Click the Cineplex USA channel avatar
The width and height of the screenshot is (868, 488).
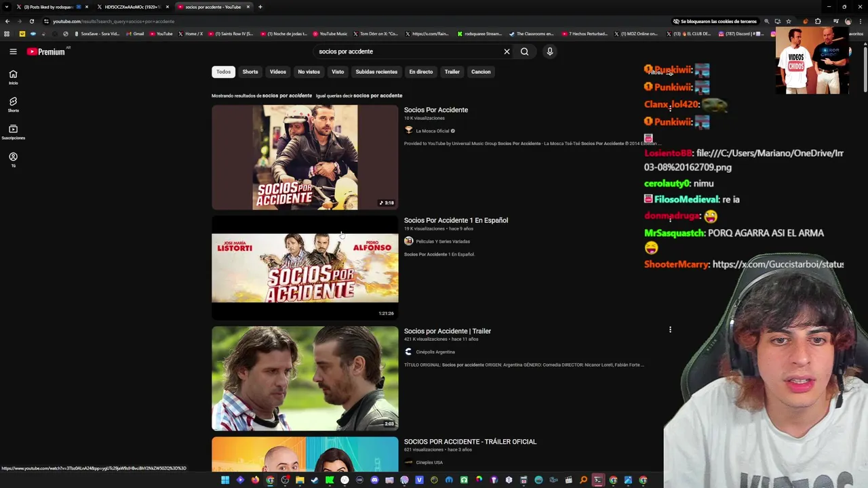[x=408, y=462]
